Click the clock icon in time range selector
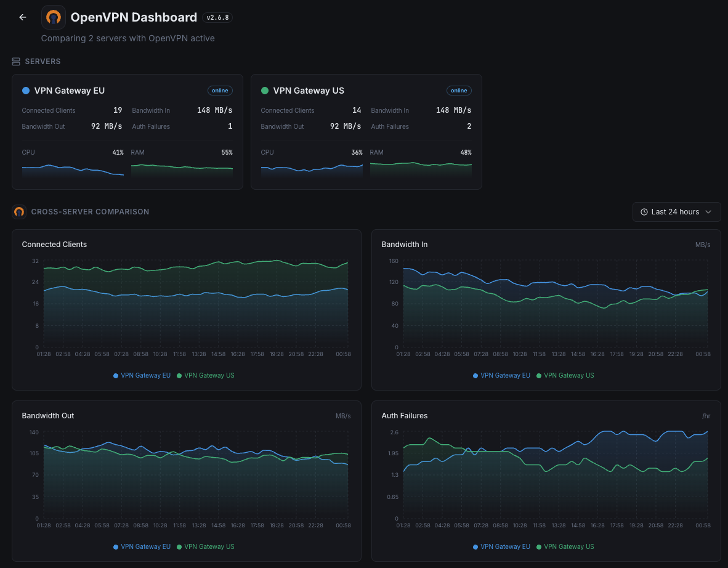The width and height of the screenshot is (728, 568). (x=644, y=212)
